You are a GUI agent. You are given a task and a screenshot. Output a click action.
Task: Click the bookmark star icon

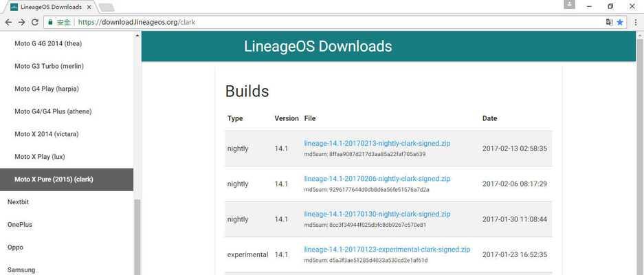pos(620,22)
